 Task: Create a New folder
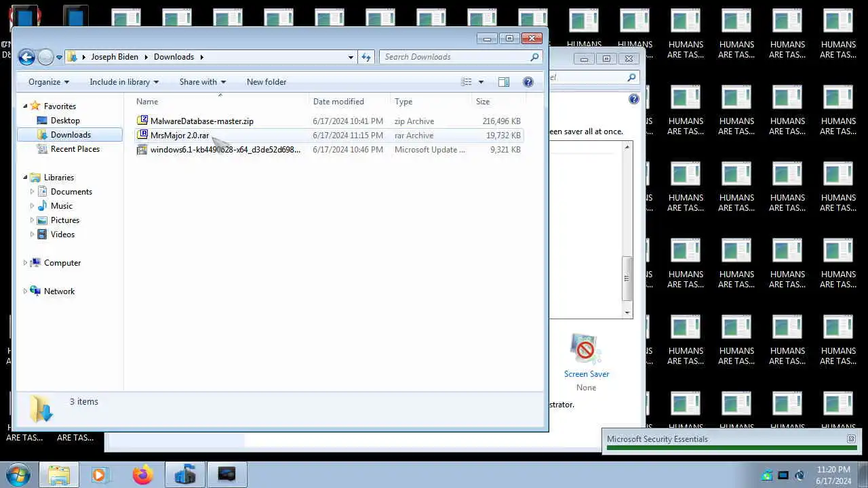(x=267, y=82)
